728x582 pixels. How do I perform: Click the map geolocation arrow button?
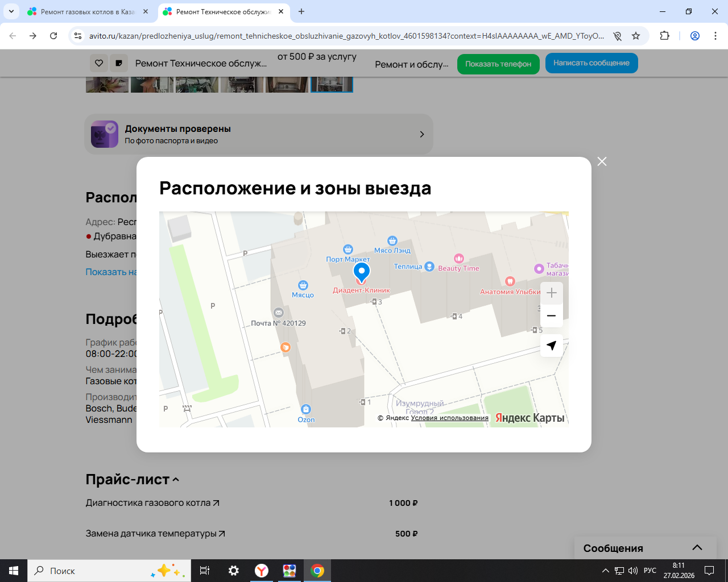click(551, 346)
